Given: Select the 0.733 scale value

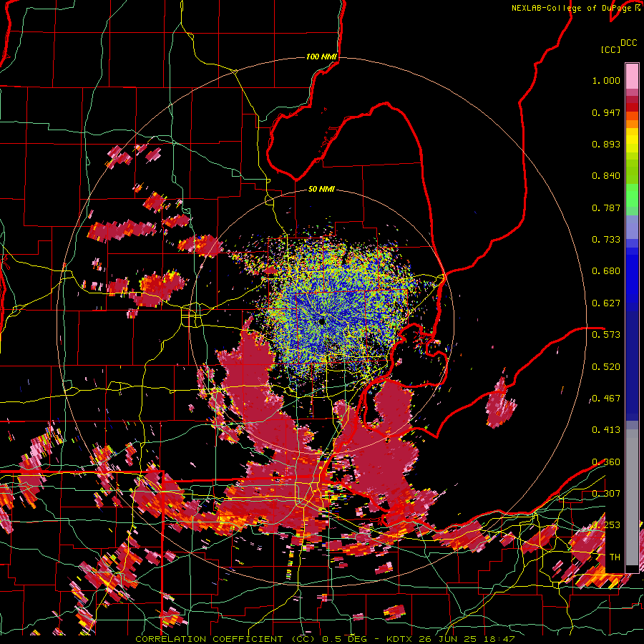Looking at the screenshot, I should tap(606, 240).
